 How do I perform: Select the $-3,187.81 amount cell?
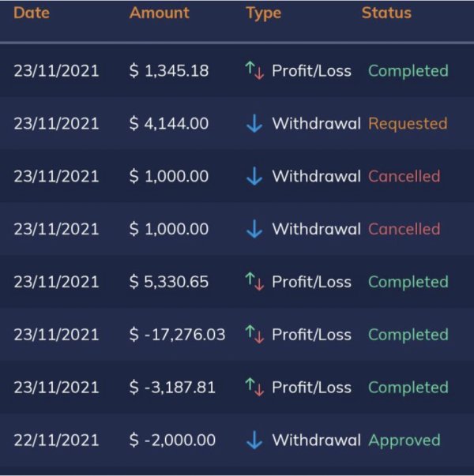coord(173,388)
